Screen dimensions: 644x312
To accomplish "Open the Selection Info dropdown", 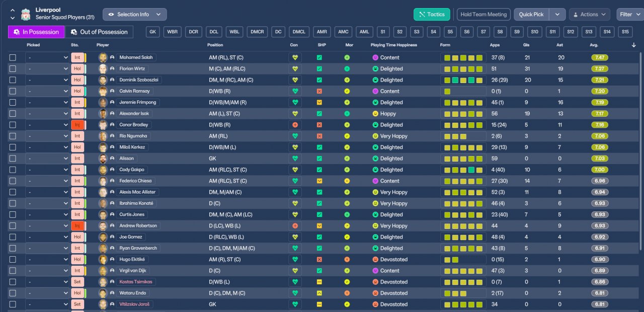I will click(x=134, y=15).
